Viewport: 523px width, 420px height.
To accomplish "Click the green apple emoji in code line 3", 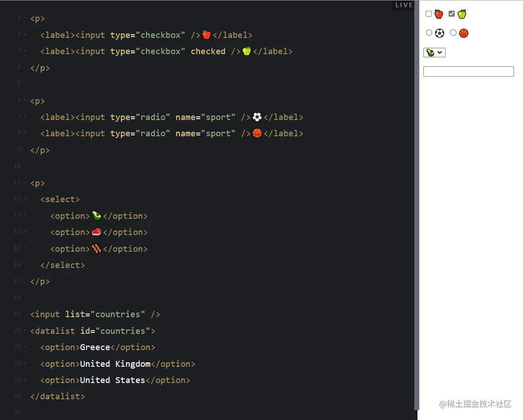I will tap(247, 51).
